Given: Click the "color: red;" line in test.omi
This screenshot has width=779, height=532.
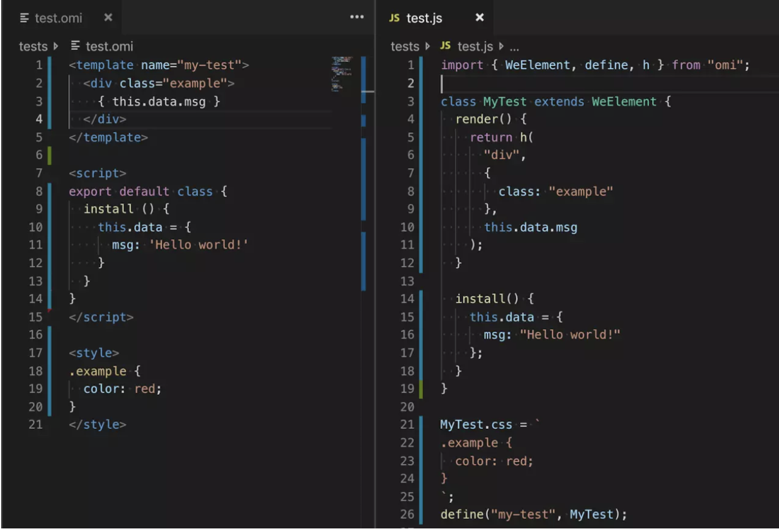Looking at the screenshot, I should click(123, 389).
